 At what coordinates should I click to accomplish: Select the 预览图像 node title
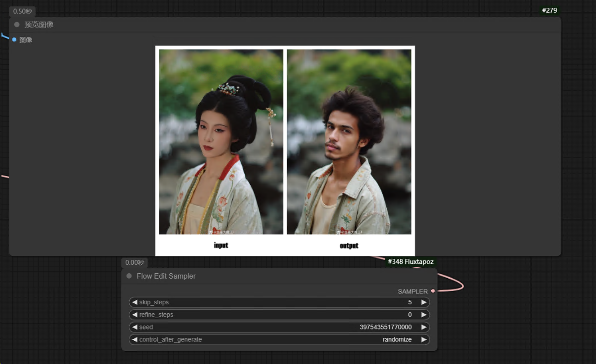[x=39, y=25]
